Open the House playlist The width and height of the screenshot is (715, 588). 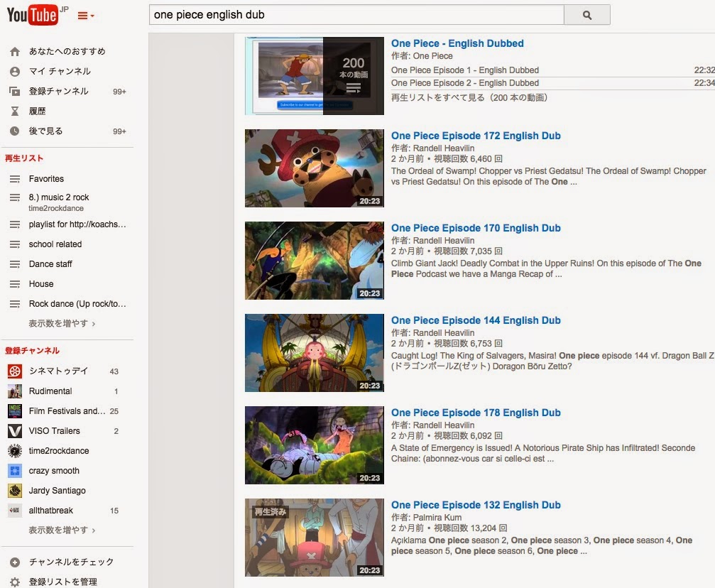click(41, 284)
